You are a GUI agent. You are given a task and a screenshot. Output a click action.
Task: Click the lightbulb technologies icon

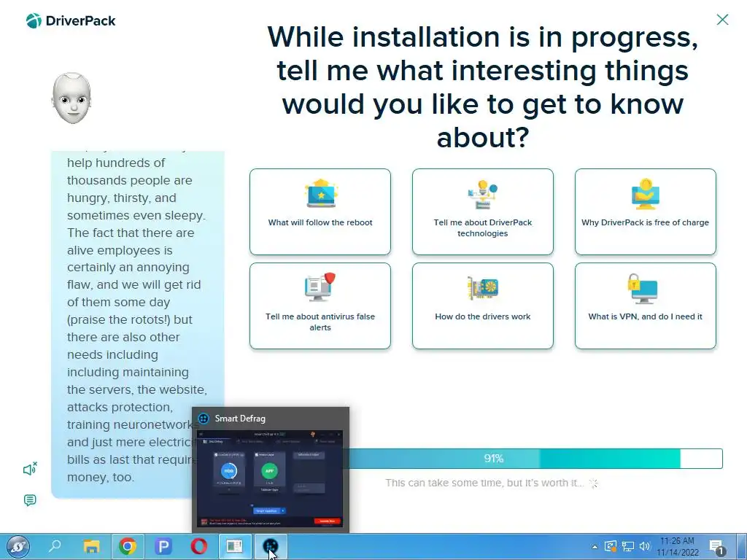coord(483,194)
